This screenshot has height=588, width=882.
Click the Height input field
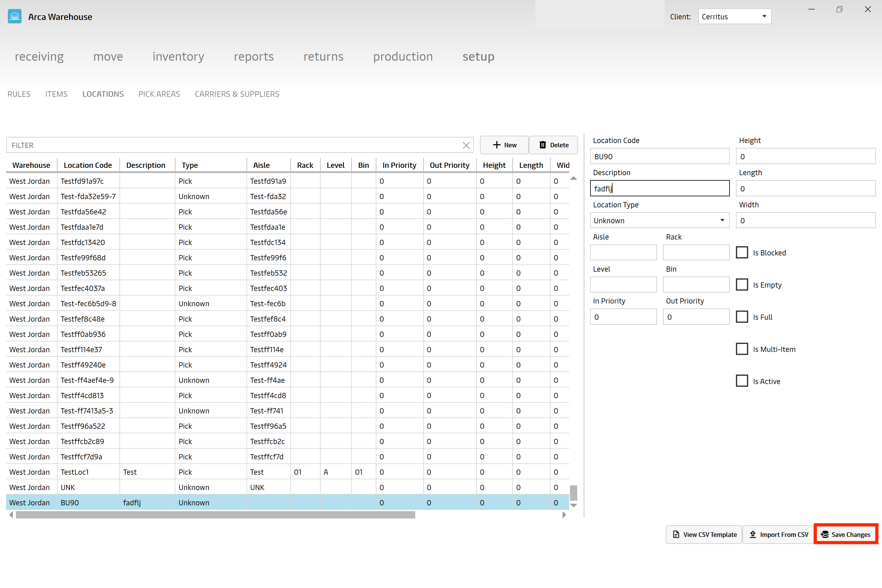coord(805,156)
